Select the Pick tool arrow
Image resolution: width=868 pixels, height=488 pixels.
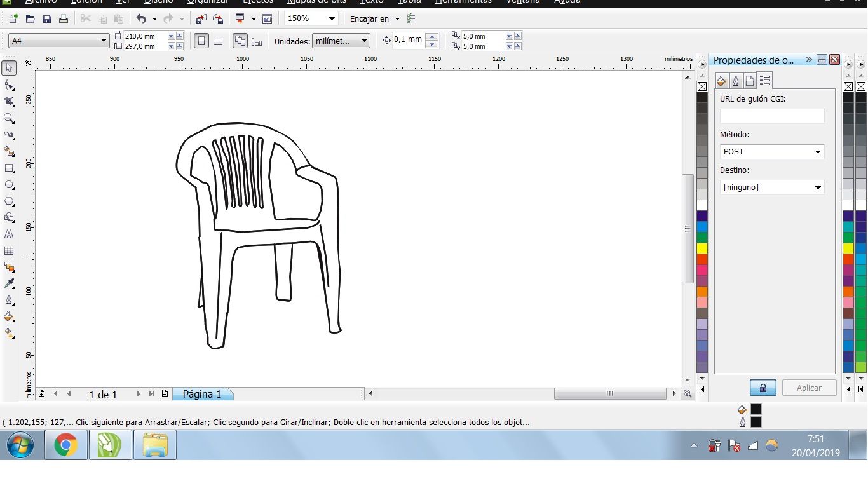(9, 68)
